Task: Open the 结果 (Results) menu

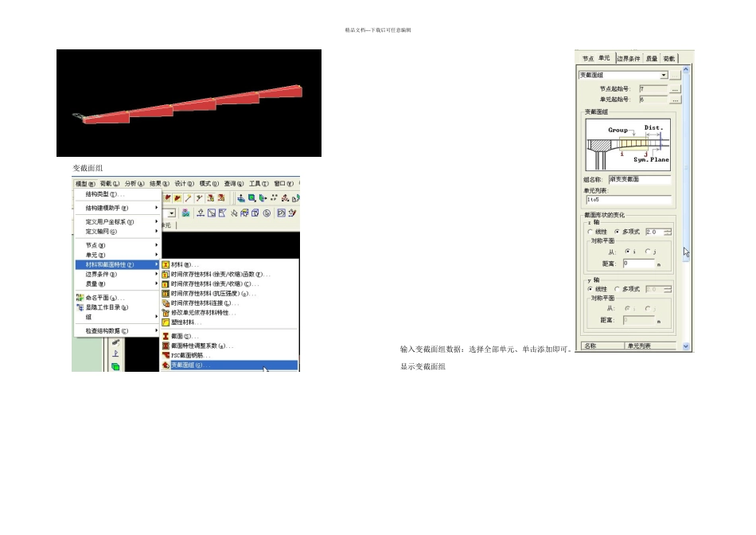Action: tap(159, 184)
